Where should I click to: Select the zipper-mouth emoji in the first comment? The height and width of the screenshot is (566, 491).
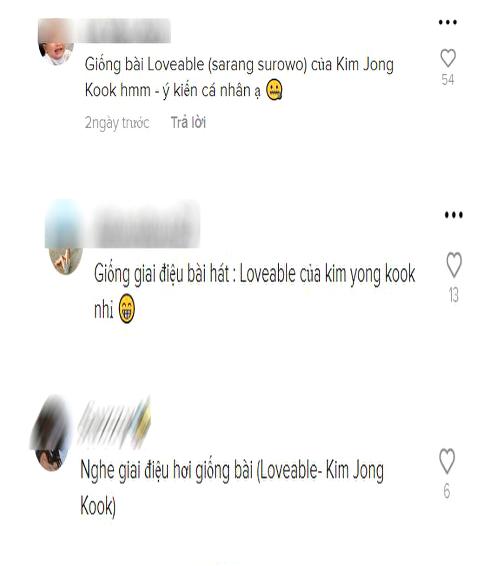[274, 90]
